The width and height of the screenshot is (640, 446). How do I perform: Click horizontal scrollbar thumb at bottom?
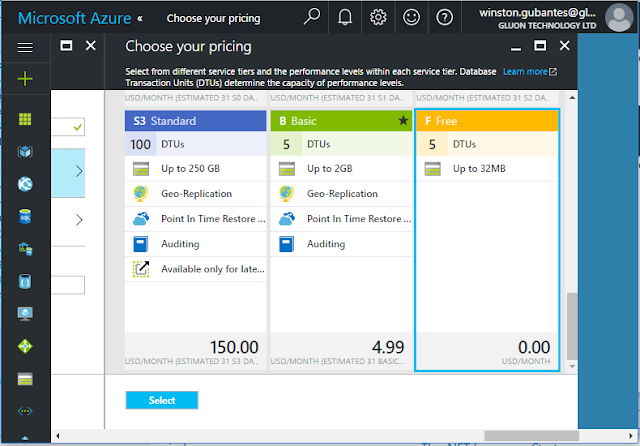[531, 436]
